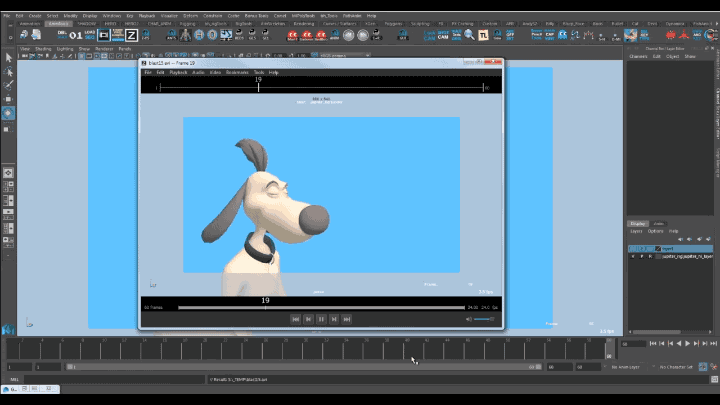Step forward one frame in player

334,319
